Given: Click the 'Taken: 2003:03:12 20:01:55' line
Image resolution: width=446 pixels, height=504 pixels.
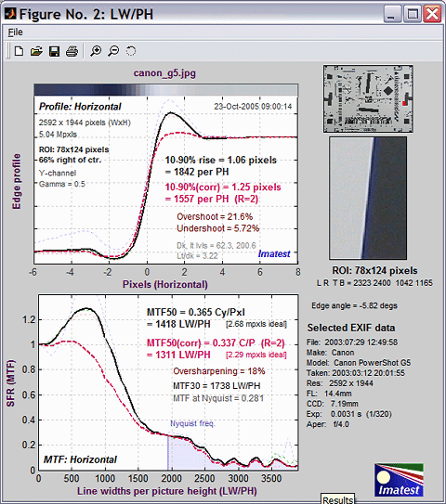Looking at the screenshot, I should click(x=356, y=373).
